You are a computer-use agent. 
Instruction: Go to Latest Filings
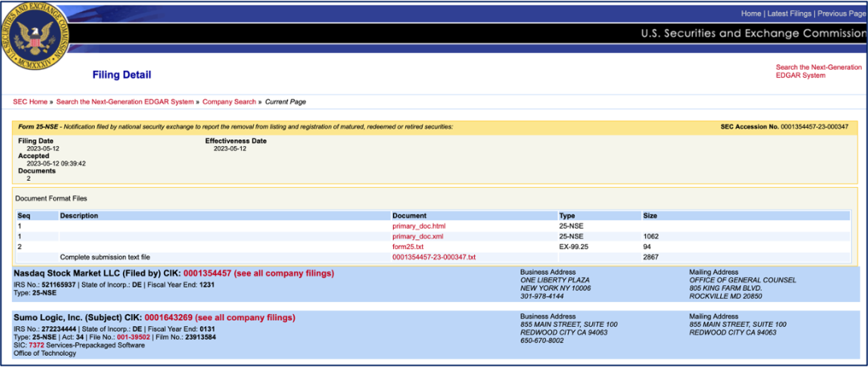[789, 14]
